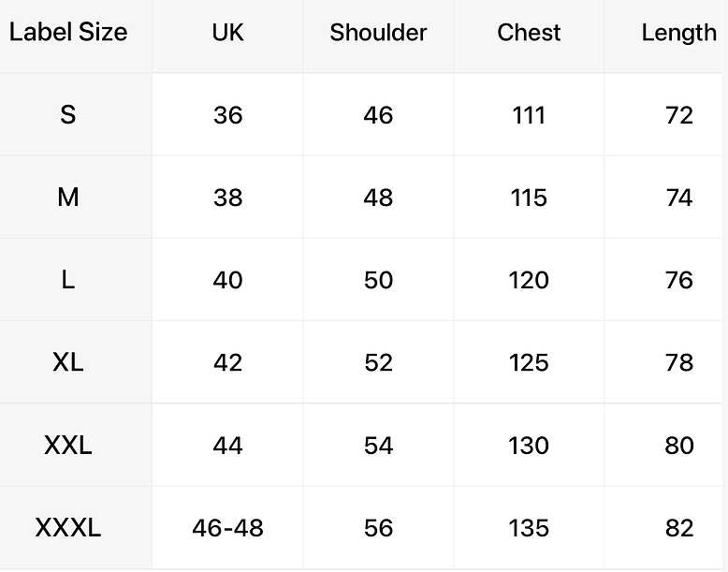Select the Chest column header
The height and width of the screenshot is (572, 728).
click(529, 33)
